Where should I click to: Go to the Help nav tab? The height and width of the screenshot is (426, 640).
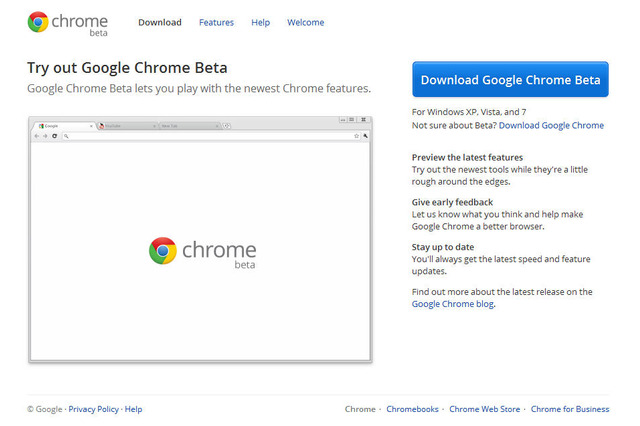point(260,22)
